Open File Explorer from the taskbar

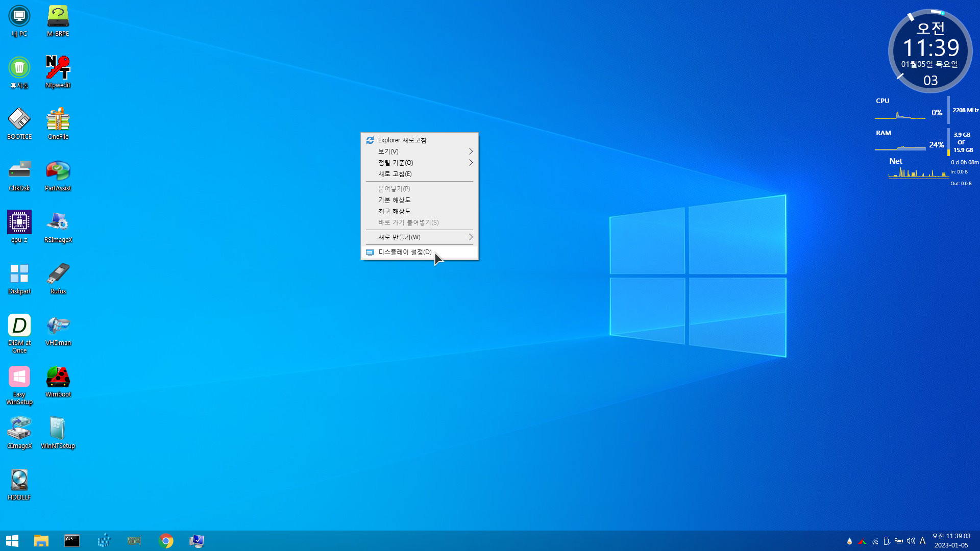click(x=41, y=541)
